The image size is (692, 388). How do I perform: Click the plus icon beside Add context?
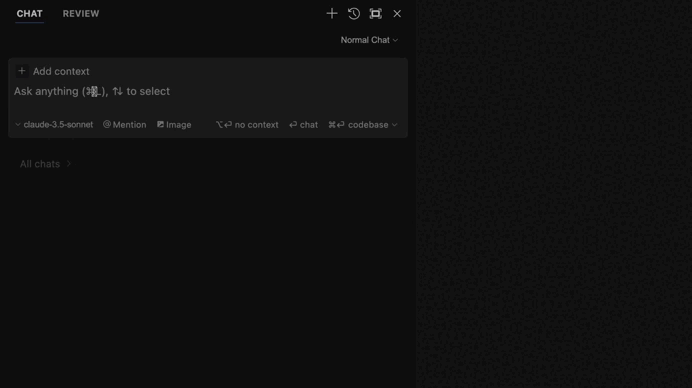(22, 71)
